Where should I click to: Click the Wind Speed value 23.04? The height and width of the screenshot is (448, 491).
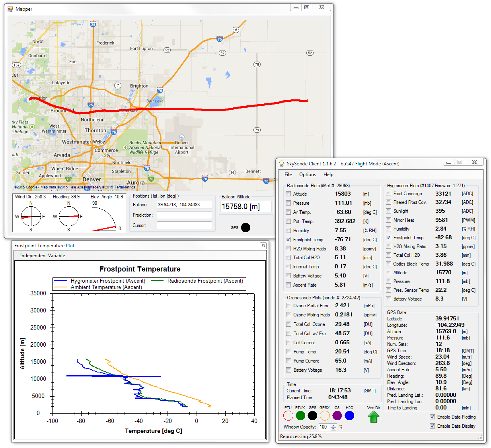(x=442, y=357)
